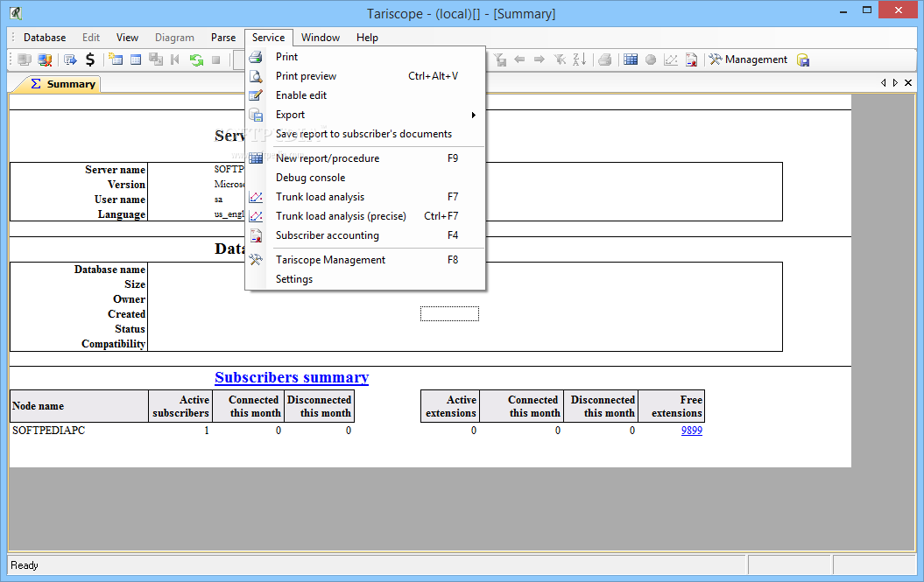The height and width of the screenshot is (582, 924).
Task: Click the Free extensions column header
Action: tap(672, 406)
